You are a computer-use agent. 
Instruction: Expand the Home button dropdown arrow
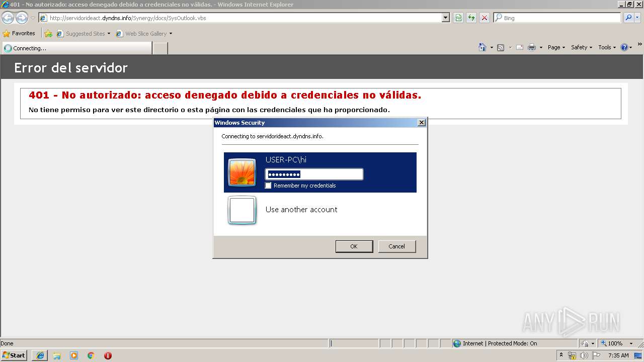click(492, 47)
